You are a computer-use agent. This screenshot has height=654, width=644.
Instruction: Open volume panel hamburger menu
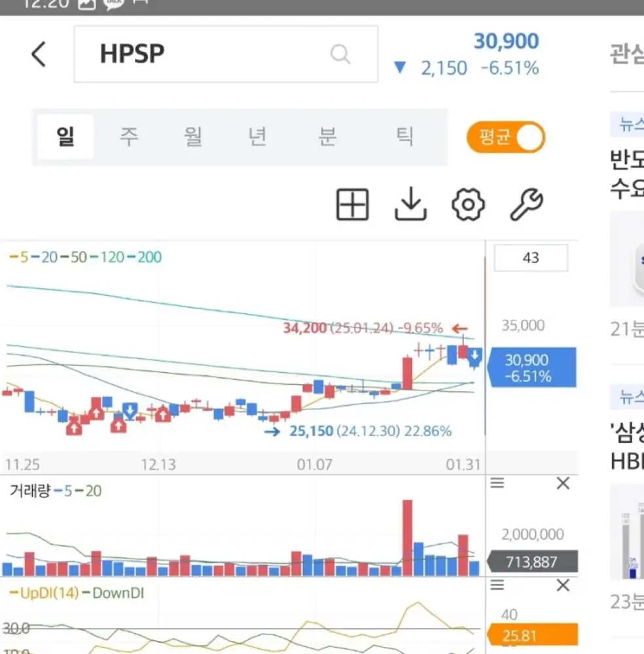(x=497, y=483)
